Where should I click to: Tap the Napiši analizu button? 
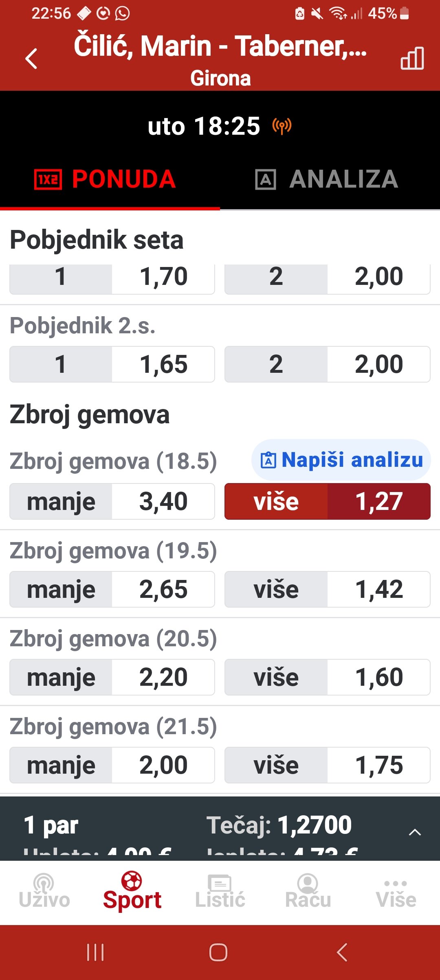pos(341,460)
